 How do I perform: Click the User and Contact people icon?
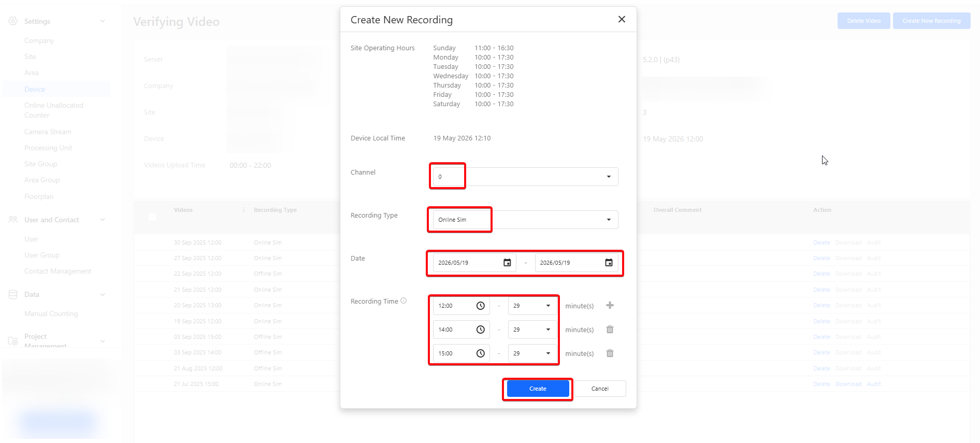pyautogui.click(x=13, y=220)
